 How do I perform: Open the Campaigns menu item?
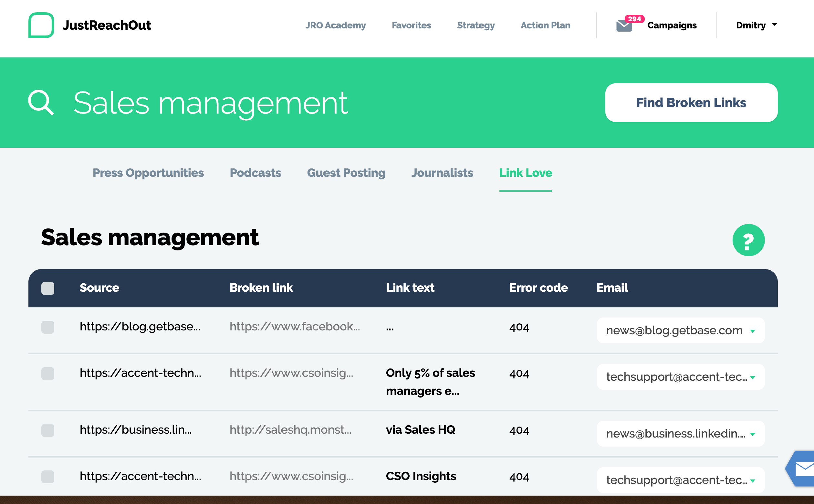point(672,25)
